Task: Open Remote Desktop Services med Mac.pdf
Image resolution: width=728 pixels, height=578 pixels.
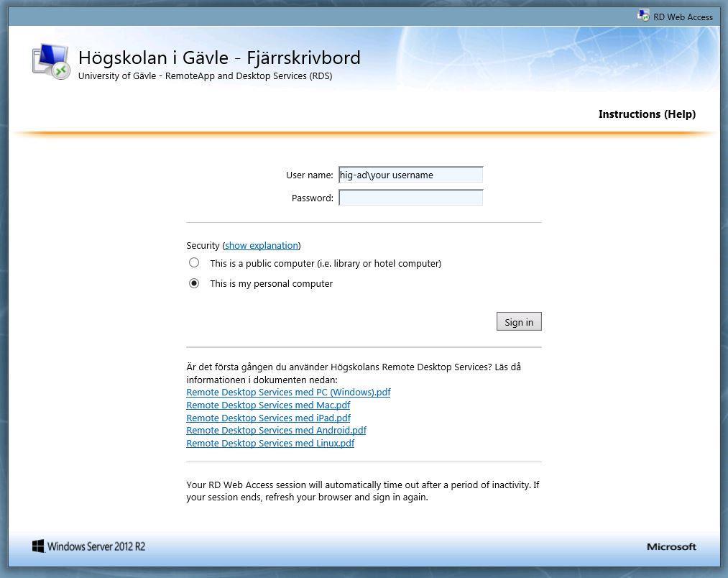Action: click(268, 405)
